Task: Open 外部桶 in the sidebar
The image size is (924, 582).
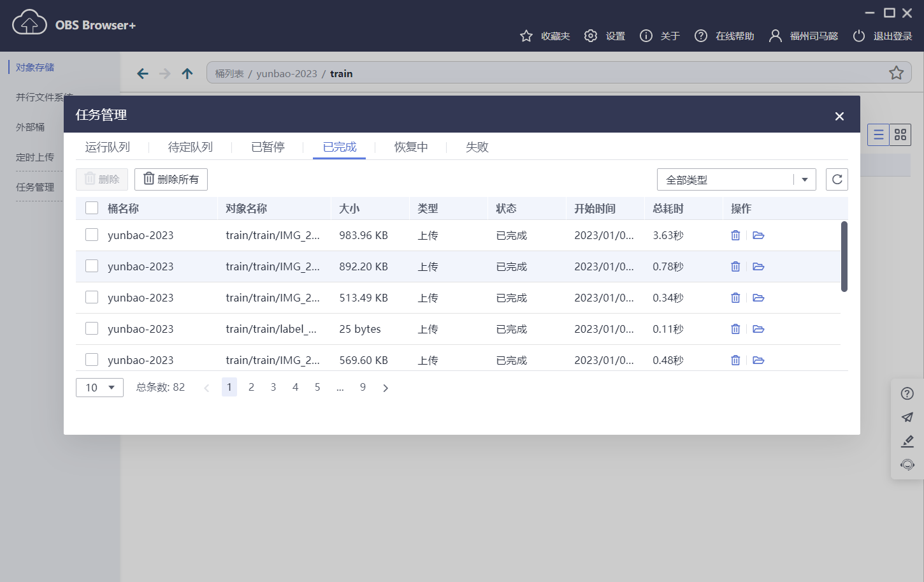Action: point(31,127)
